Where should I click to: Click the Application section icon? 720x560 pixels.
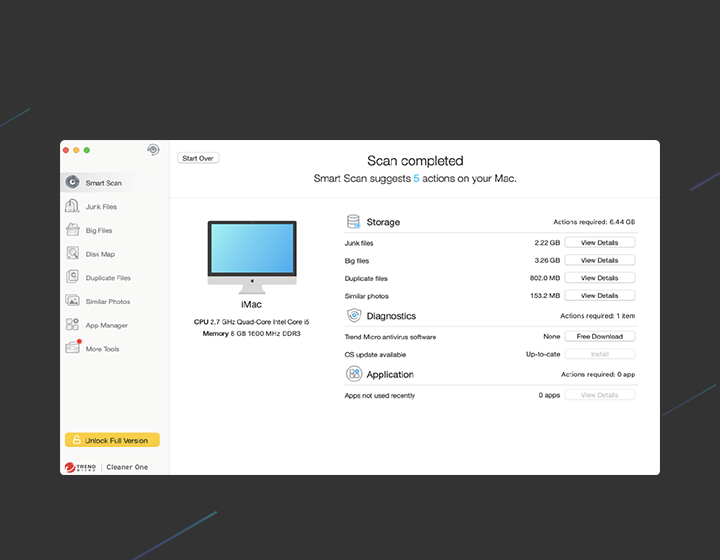[x=354, y=374]
